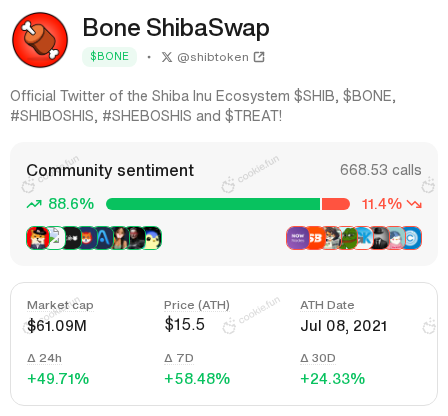Click the $BONE ticker badge

[x=109, y=57]
